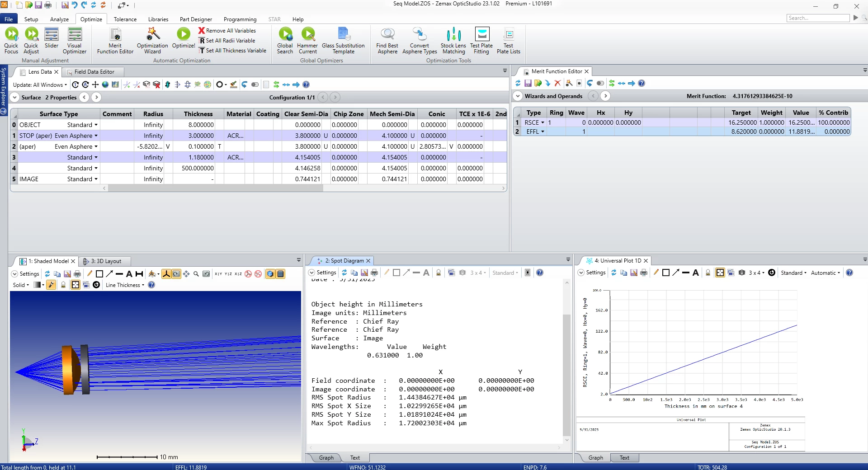Viewport: 868px width, 470px height.
Task: Open surface 3 Standard type dropdown
Action: pos(96,158)
